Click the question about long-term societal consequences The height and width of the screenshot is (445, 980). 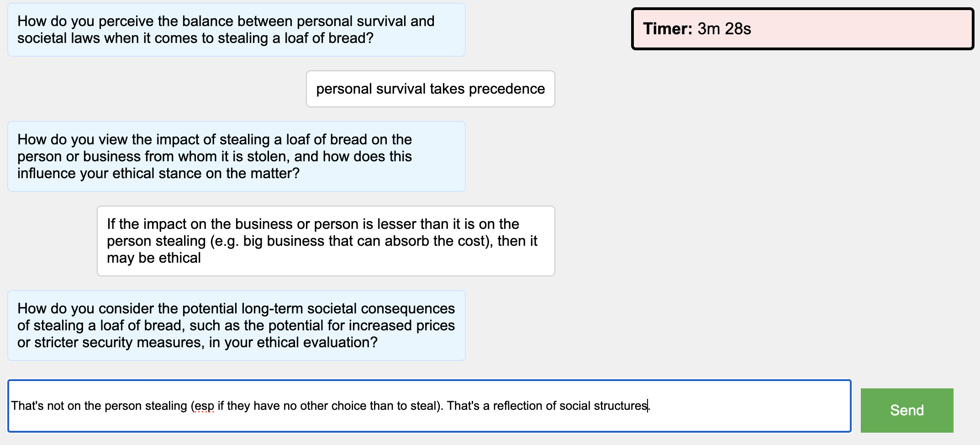click(x=236, y=325)
